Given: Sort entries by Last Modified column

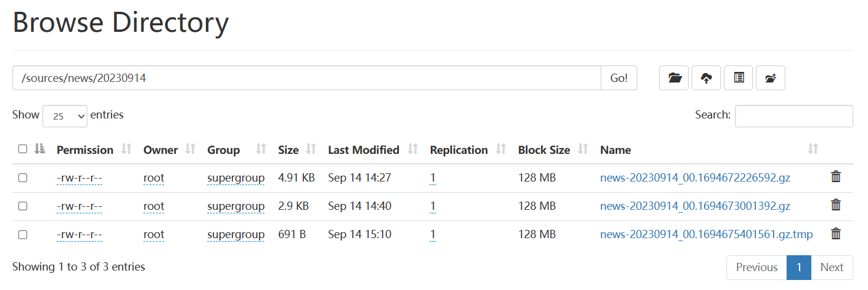Looking at the screenshot, I should click(412, 150).
